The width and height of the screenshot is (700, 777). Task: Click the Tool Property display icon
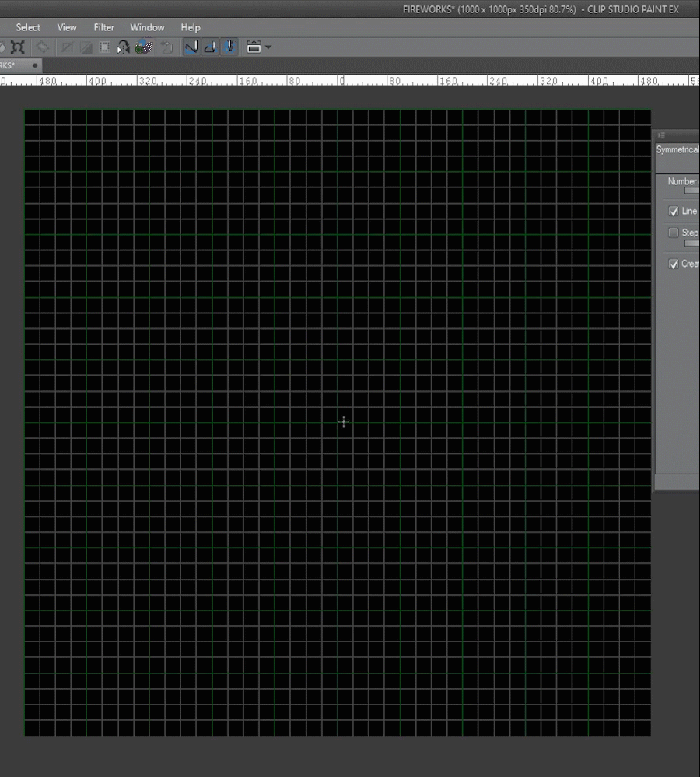(x=254, y=47)
